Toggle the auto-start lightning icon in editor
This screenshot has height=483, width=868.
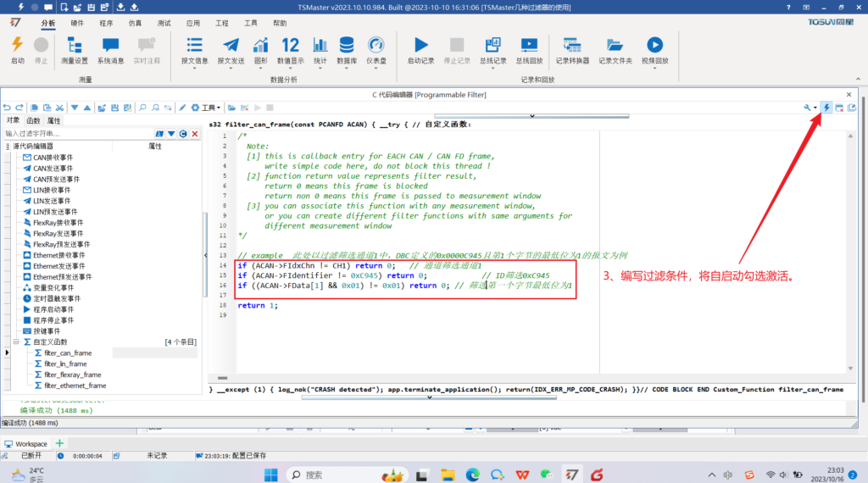(826, 108)
